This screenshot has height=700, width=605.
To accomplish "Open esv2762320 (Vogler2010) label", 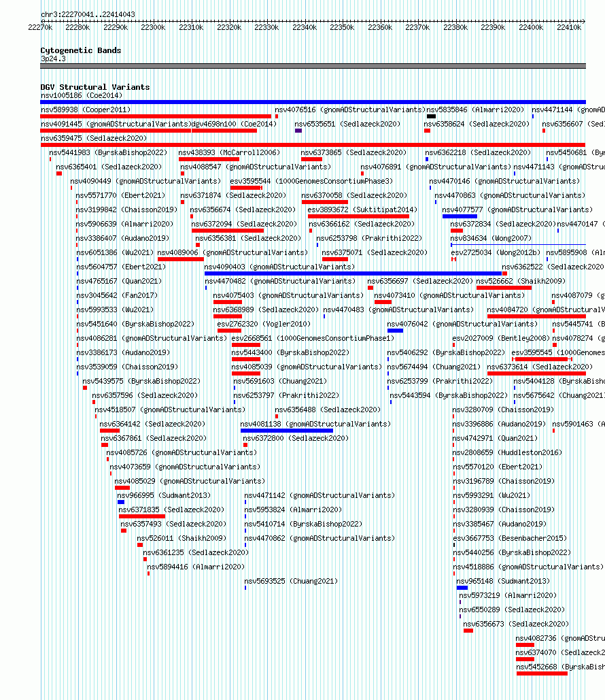I will tap(264, 324).
